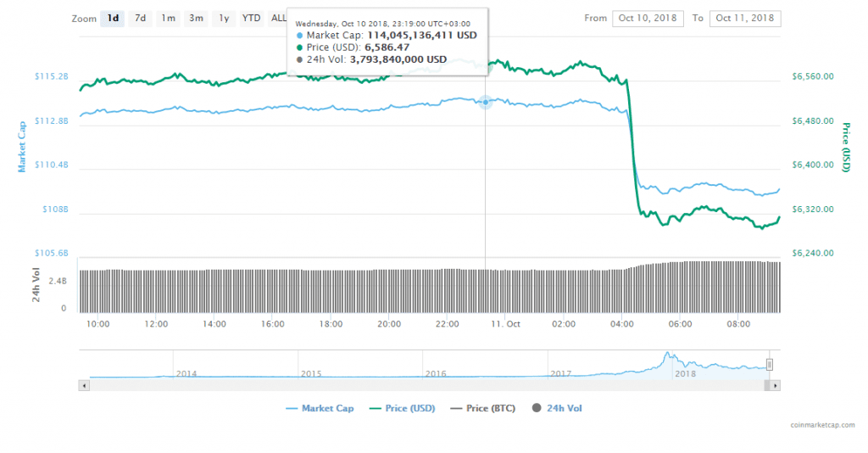Choose the 3m zoom range

[196, 18]
